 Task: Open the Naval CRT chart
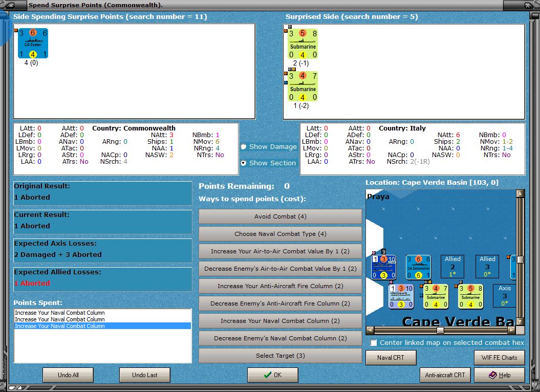click(391, 358)
